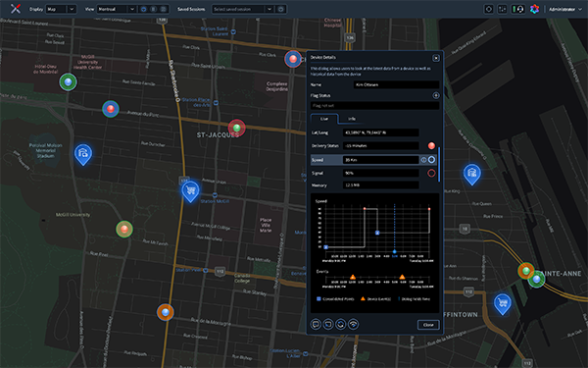
Task: Click the Close button in Device Details
Action: point(428,325)
